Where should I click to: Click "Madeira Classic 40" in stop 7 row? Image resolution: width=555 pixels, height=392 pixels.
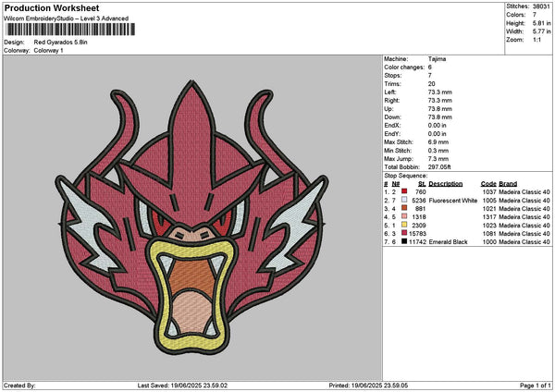pos(524,241)
